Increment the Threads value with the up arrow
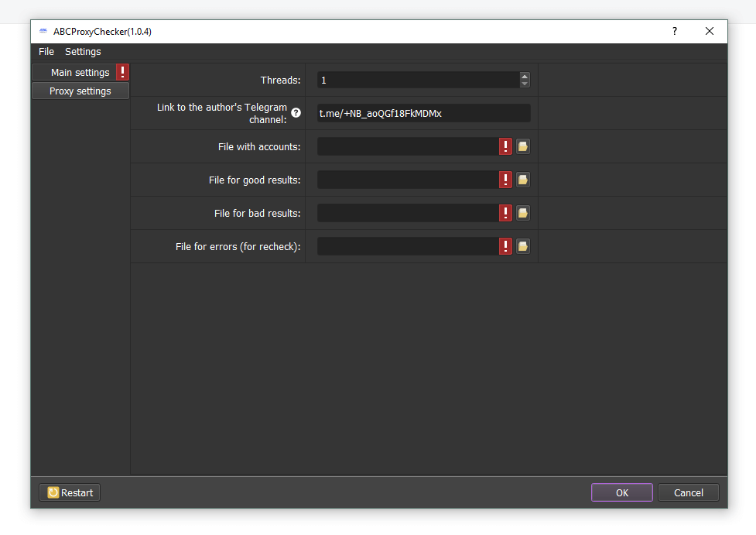 [x=525, y=75]
